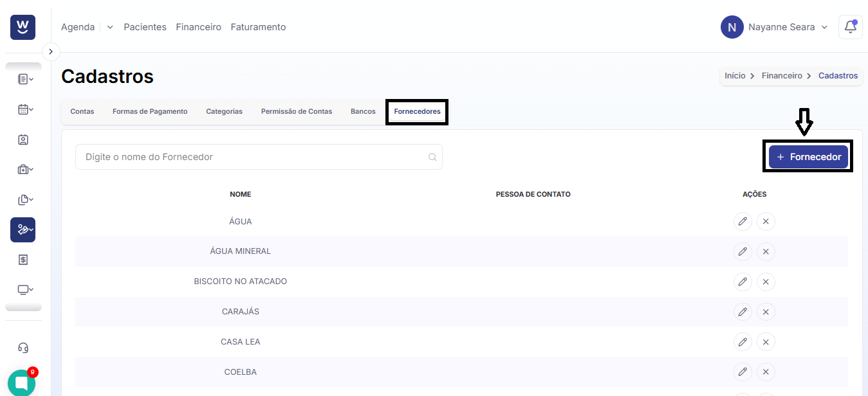The height and width of the screenshot is (396, 868).
Task: Delete the ÁGUA MINERAL supplier
Action: 766,251
